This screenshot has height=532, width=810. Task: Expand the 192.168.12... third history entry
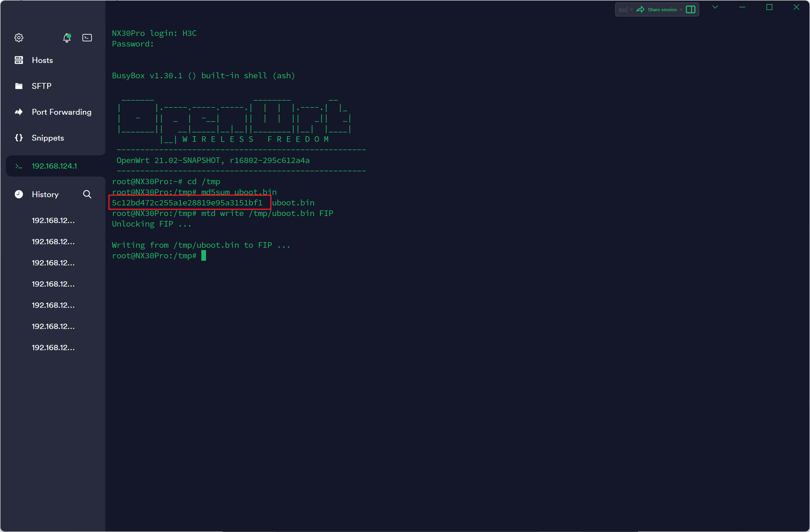[53, 262]
